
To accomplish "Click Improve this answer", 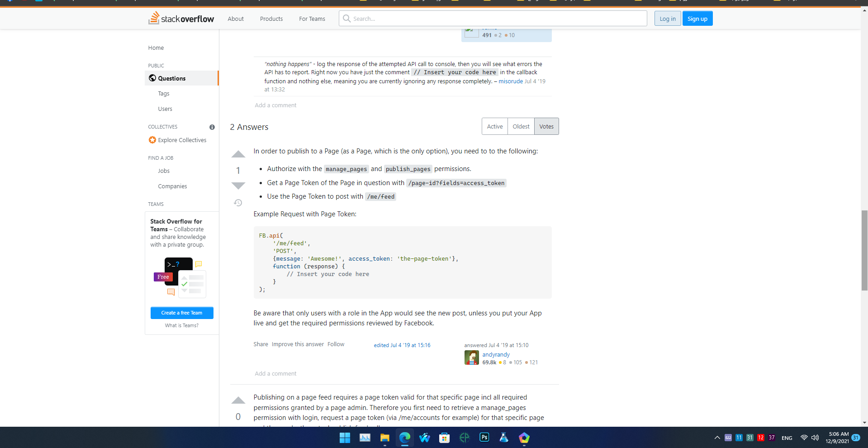I will point(298,344).
